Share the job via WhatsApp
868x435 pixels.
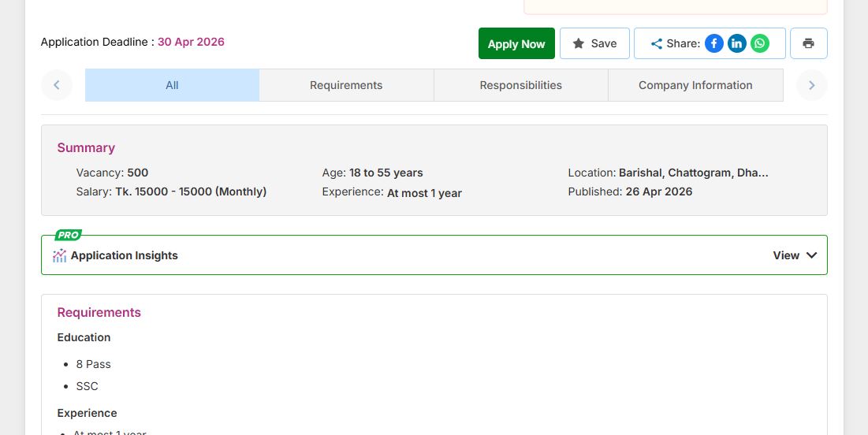tap(759, 43)
